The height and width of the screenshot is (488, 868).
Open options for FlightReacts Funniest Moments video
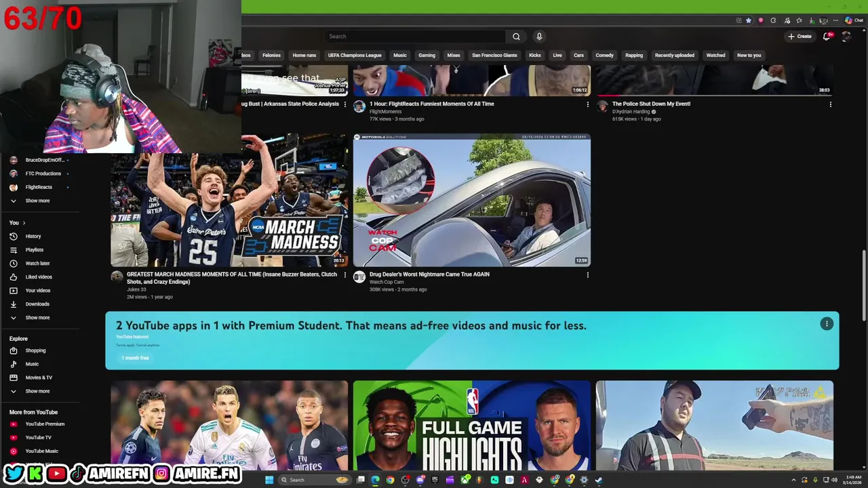coord(587,104)
